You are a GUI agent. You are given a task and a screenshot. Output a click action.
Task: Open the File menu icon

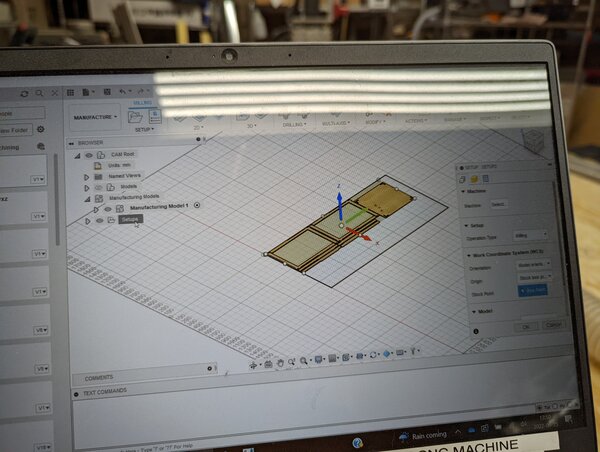point(87,92)
